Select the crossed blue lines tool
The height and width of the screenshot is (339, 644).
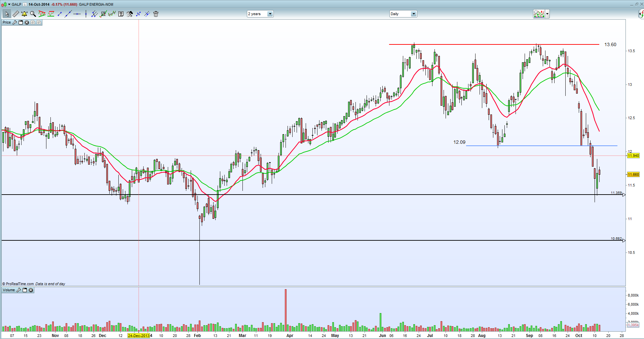pos(147,14)
